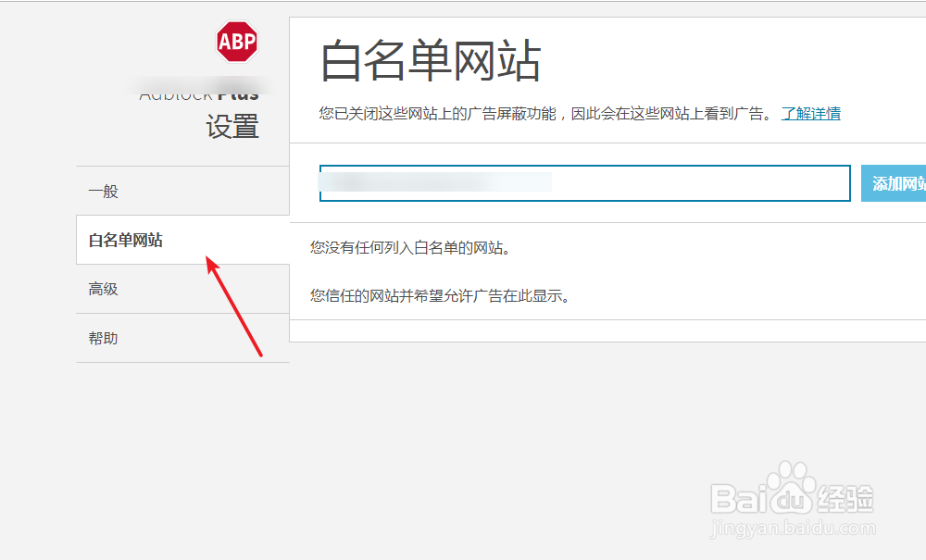This screenshot has height=560, width=926.
Task: Click the 您没有任何列入白名单的网站 text
Action: pyautogui.click(x=410, y=248)
